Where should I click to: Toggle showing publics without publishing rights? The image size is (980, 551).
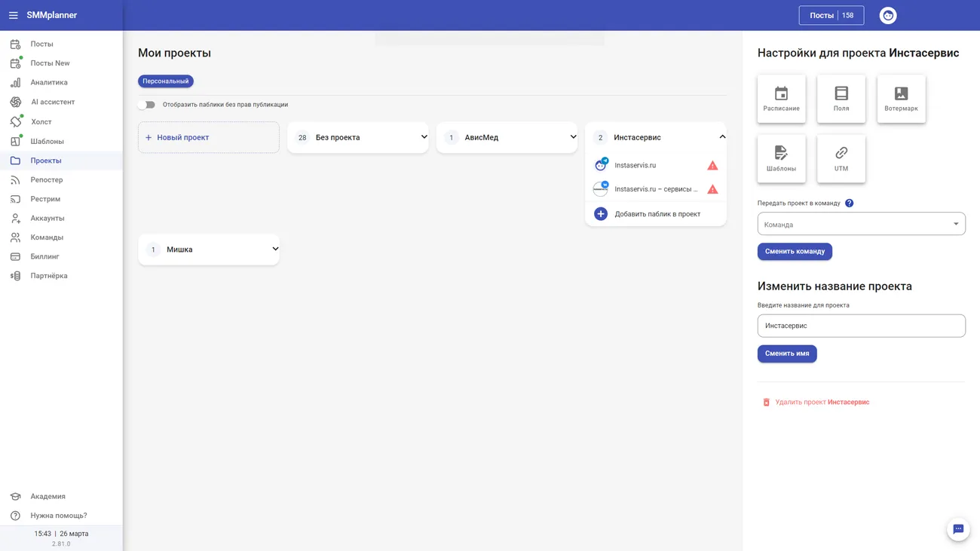[x=146, y=105]
